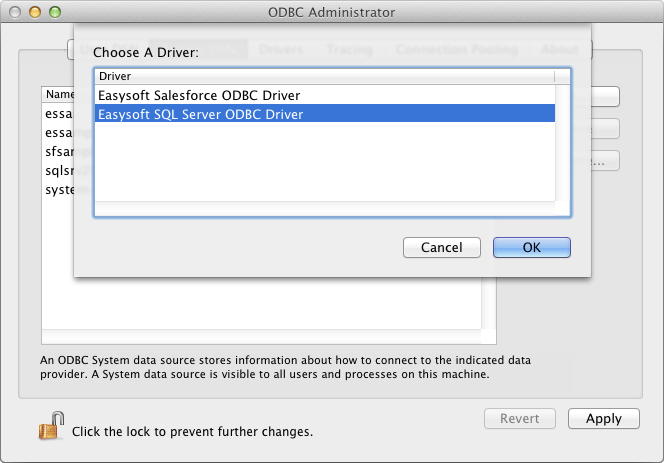Switch to the Tracing tab
664x463 pixels.
point(349,50)
